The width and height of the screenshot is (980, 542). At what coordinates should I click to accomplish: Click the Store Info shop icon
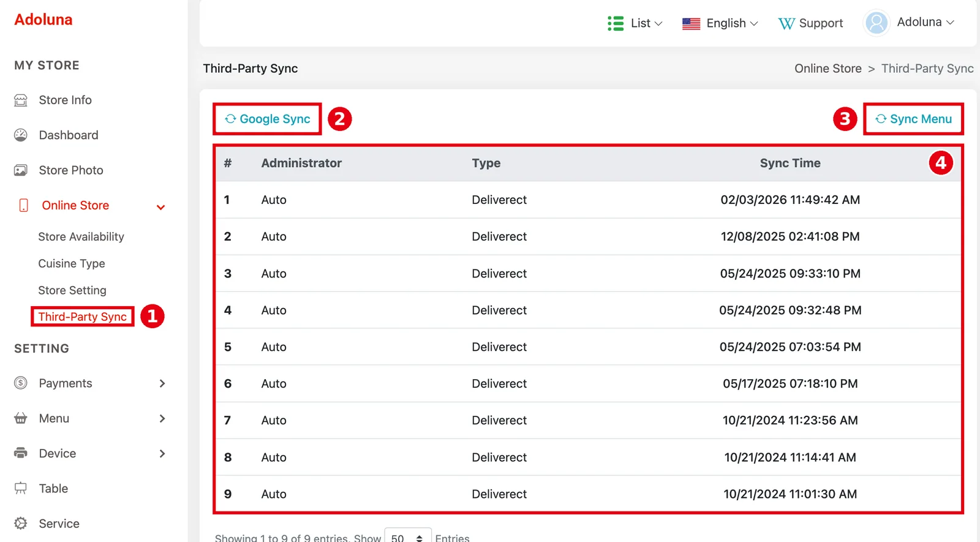tap(21, 100)
